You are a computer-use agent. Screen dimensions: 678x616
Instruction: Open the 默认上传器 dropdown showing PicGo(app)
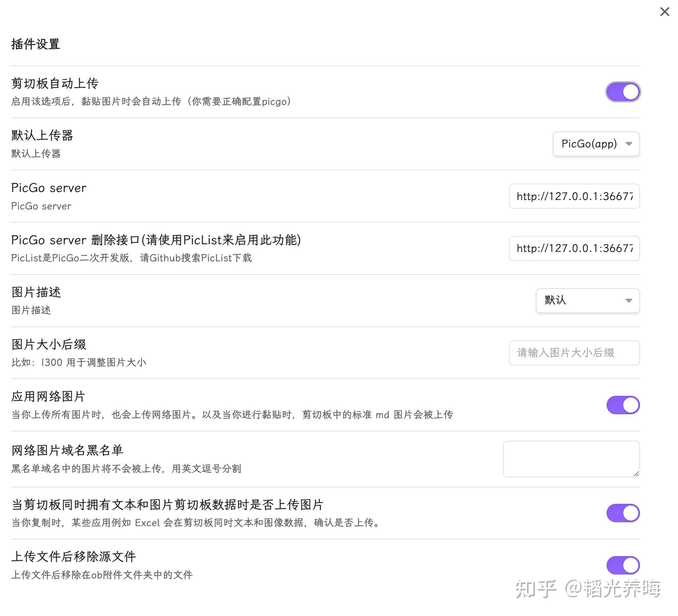[596, 144]
